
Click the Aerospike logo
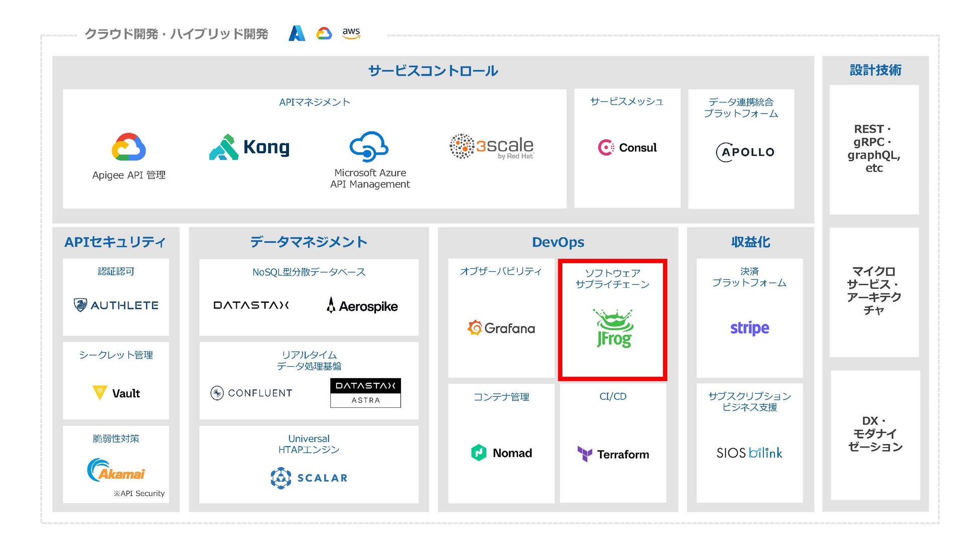[x=362, y=305]
